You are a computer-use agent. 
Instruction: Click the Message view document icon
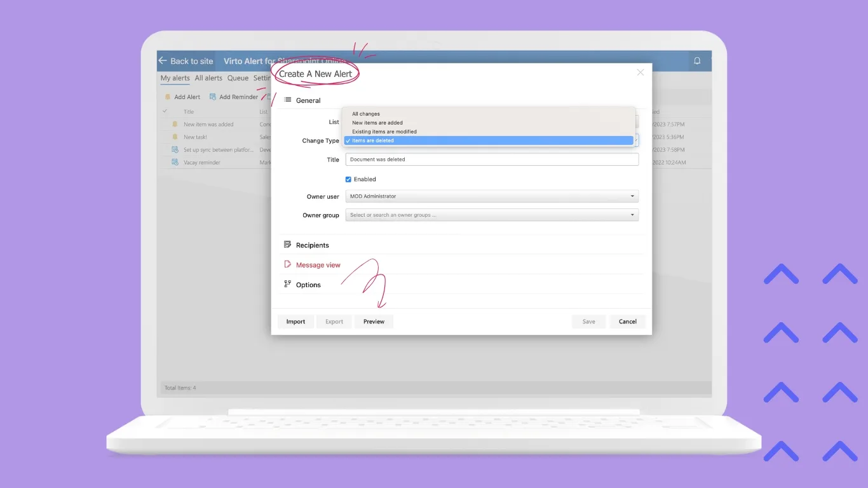click(x=287, y=264)
